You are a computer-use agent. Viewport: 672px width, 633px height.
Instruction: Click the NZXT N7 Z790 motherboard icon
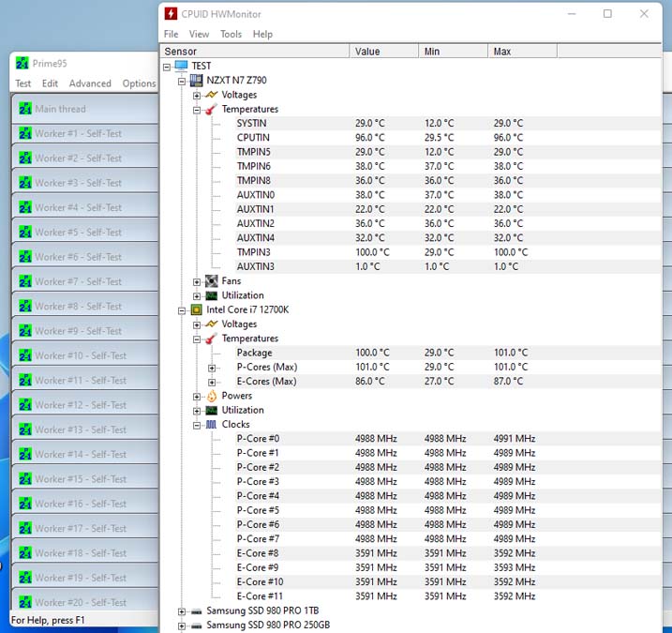click(x=196, y=81)
